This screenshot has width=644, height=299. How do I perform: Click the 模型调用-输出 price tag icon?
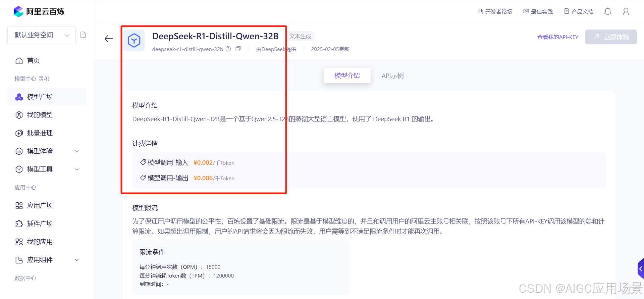[143, 178]
